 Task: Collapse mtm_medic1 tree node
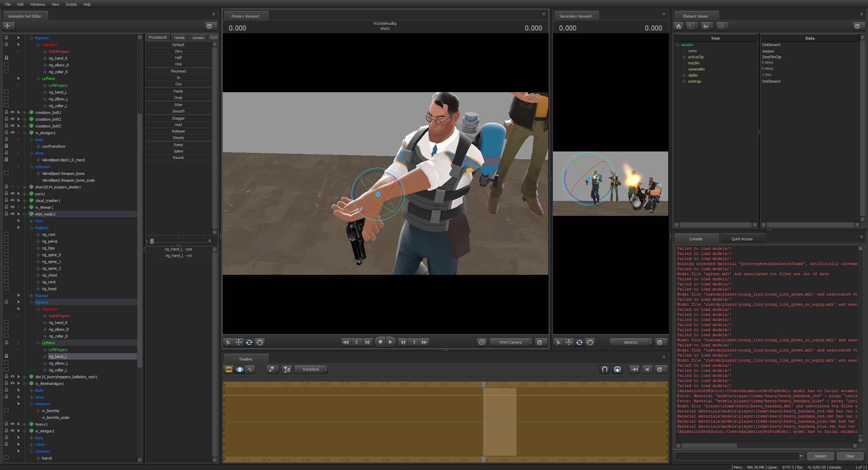tap(24, 214)
